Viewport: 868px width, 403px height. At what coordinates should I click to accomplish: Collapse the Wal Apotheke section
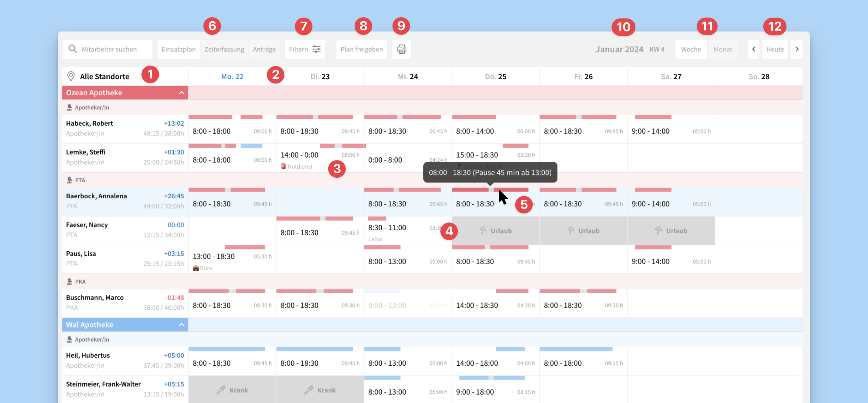coord(181,325)
